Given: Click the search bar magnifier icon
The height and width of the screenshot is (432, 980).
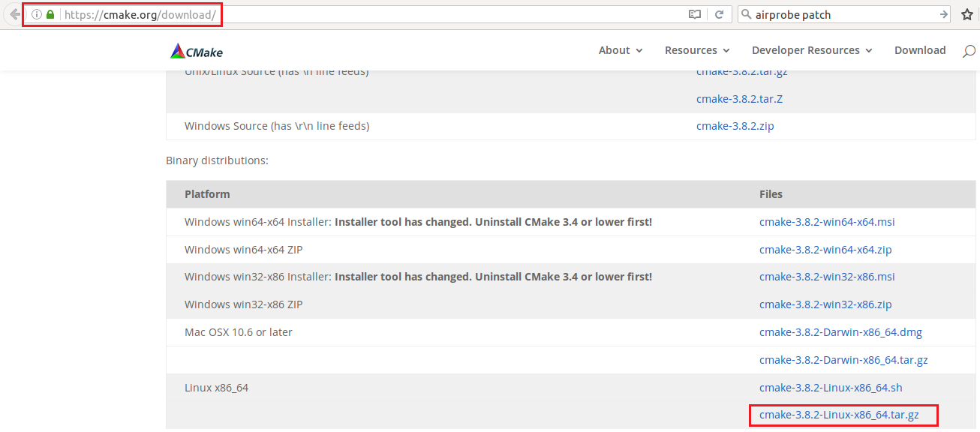Looking at the screenshot, I should tap(746, 14).
